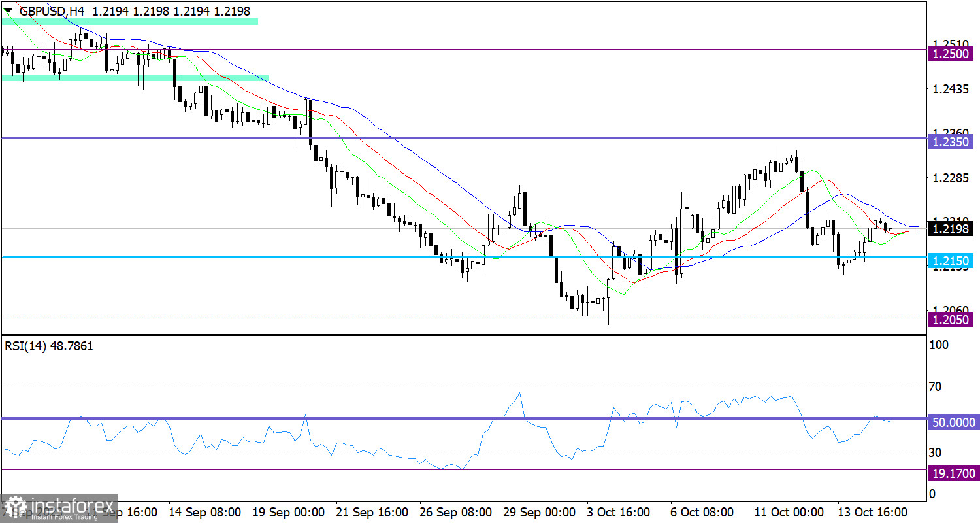This screenshot has width=980, height=523.
Task: Select the thick purple RSI 50 line
Action: click(x=464, y=418)
